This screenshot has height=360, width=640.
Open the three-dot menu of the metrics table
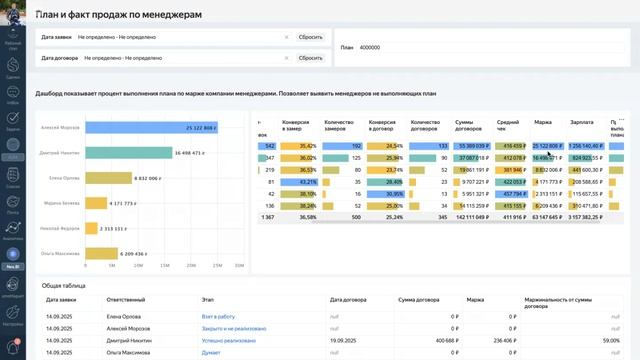click(621, 120)
